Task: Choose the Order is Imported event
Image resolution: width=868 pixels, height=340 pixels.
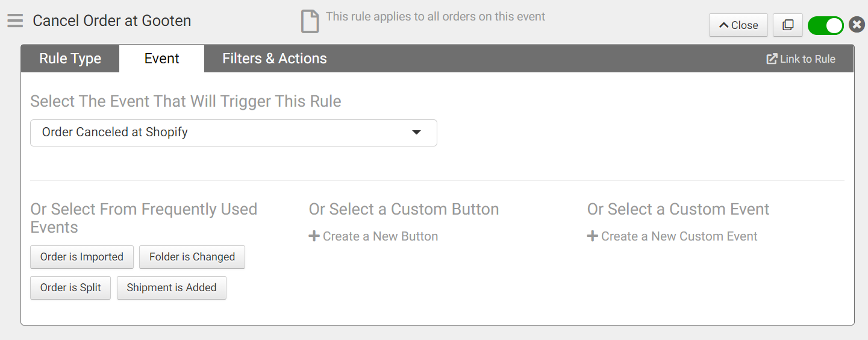Action: [x=81, y=257]
